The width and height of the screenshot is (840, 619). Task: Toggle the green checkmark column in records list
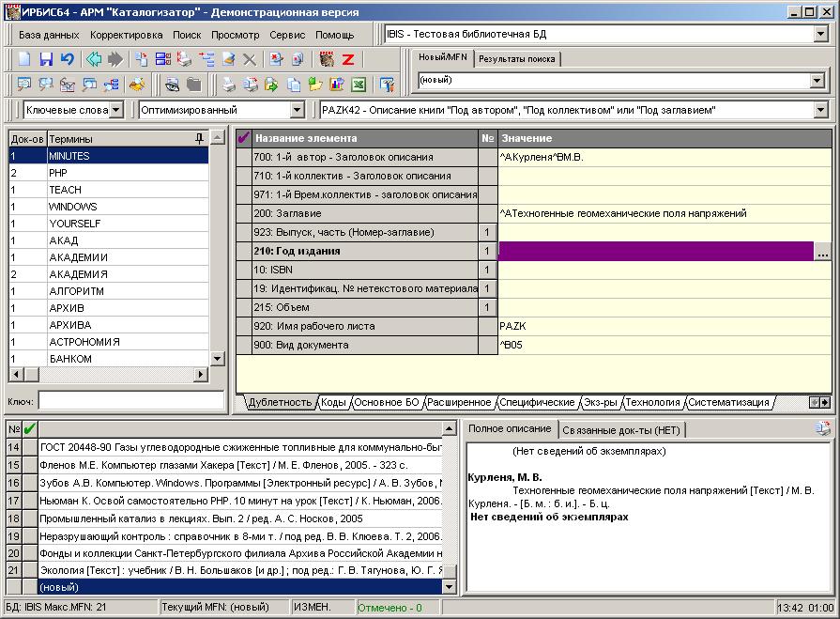click(29, 429)
